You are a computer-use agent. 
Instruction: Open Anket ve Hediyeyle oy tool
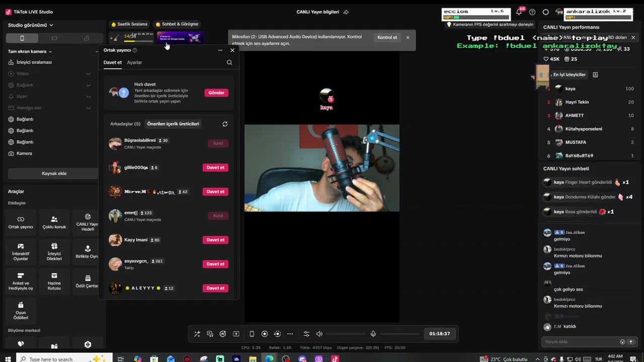[21, 282]
